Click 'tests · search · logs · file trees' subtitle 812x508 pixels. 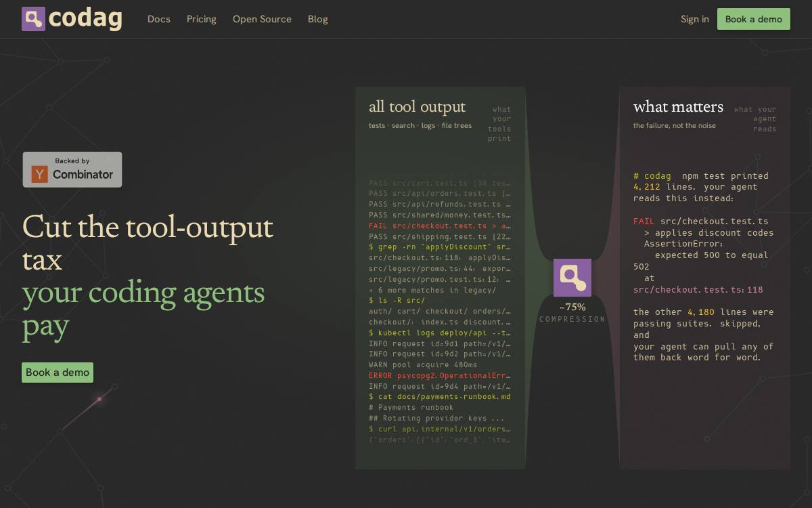420,126
